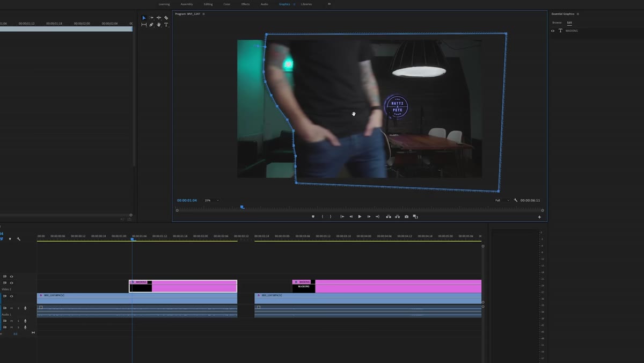
Task: Step forward one frame
Action: [369, 216]
